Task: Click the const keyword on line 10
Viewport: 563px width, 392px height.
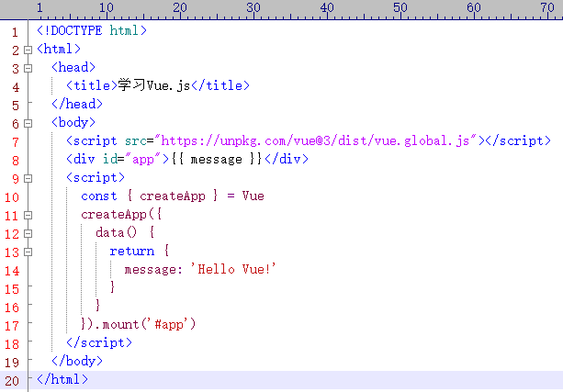Action: (99, 196)
